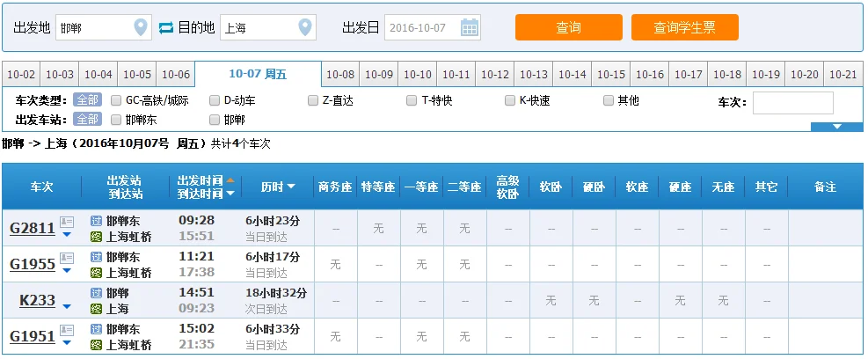
Task: Click the departure location pin icon
Action: [x=141, y=27]
